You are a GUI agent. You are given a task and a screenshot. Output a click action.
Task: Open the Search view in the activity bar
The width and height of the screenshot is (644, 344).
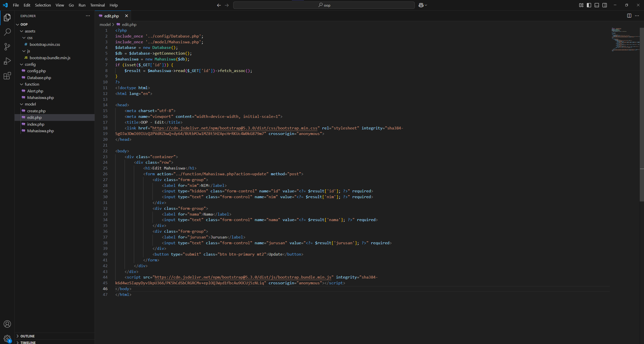(7, 32)
